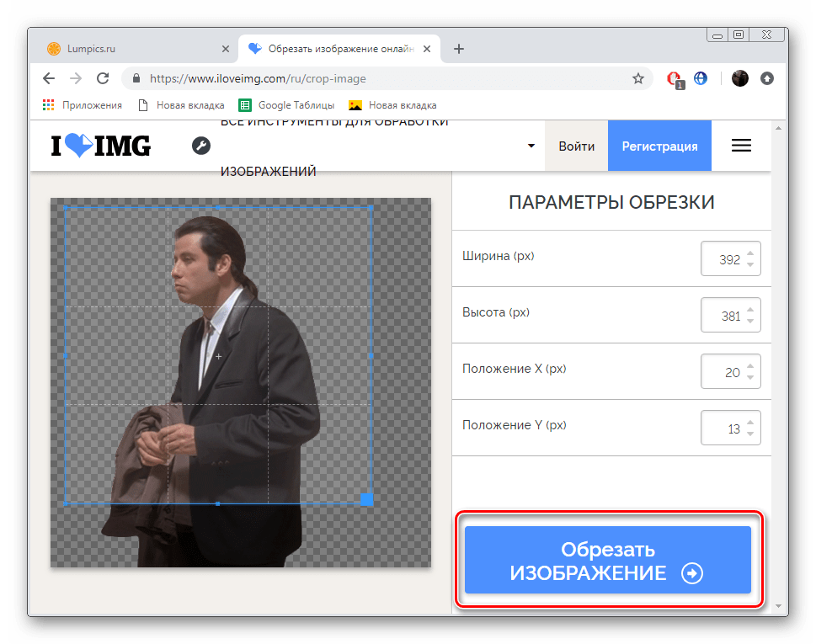
Task: View site security lock icon
Action: [x=136, y=78]
